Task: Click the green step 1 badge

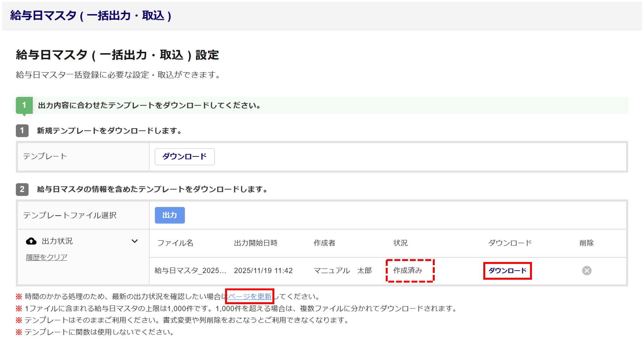Action: click(24, 105)
